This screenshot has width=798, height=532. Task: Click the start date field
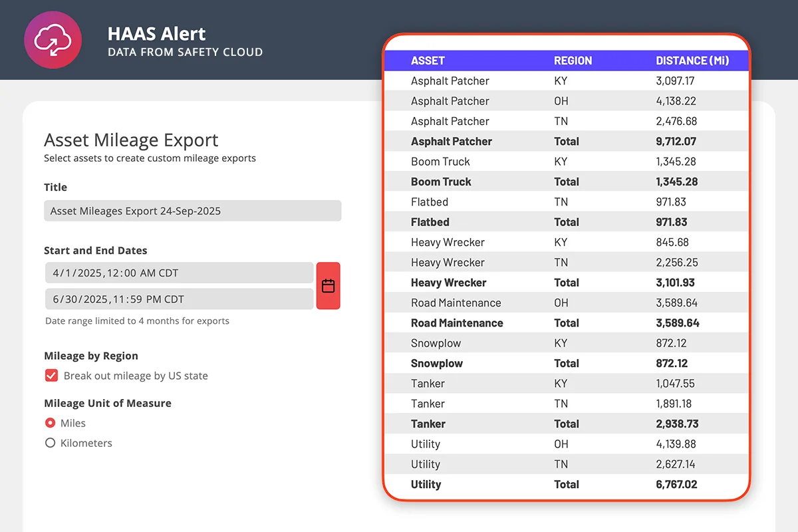[x=178, y=272]
